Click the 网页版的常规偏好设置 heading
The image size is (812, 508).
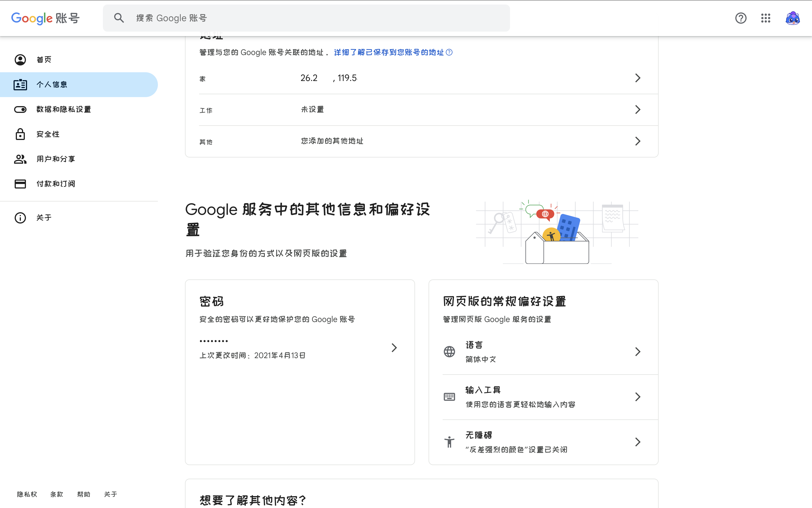point(504,301)
